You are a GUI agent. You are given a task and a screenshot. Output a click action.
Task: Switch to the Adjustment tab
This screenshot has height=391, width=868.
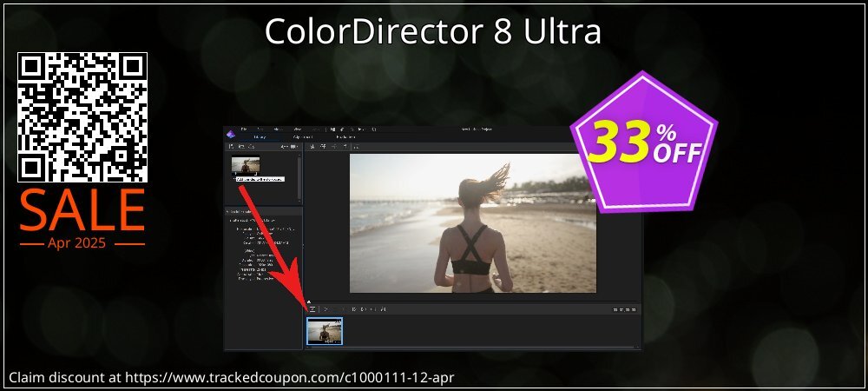pos(303,137)
